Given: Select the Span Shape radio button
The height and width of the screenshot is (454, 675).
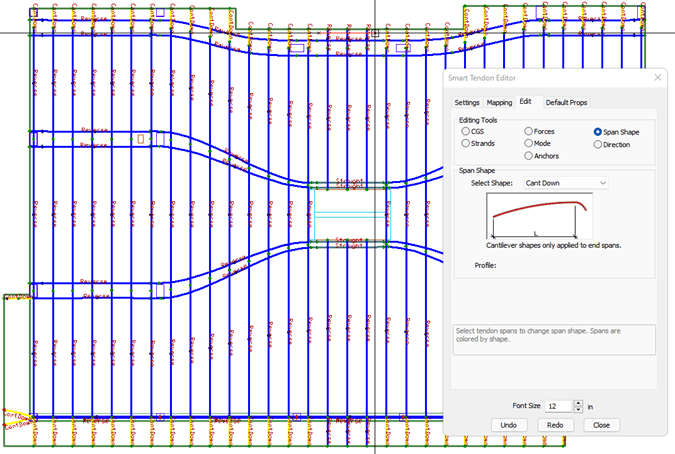Looking at the screenshot, I should (598, 131).
